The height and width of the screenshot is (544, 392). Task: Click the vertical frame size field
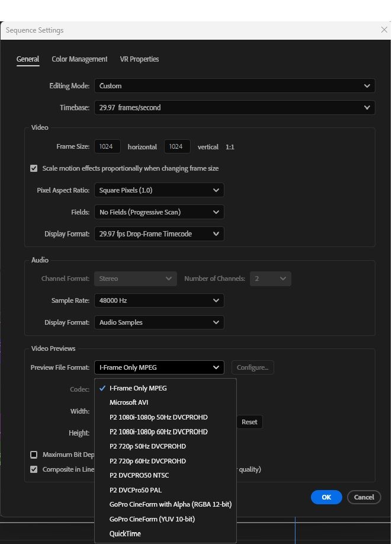pyautogui.click(x=177, y=146)
